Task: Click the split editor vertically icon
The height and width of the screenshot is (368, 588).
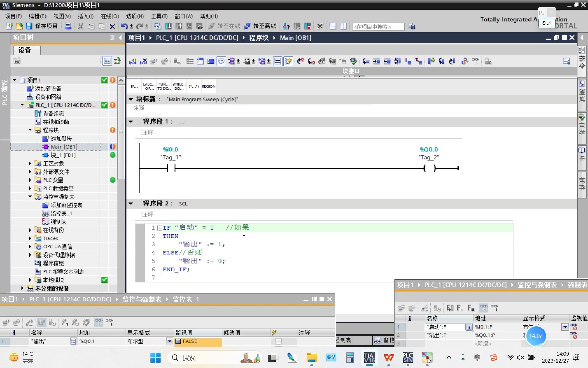Action: (343, 26)
